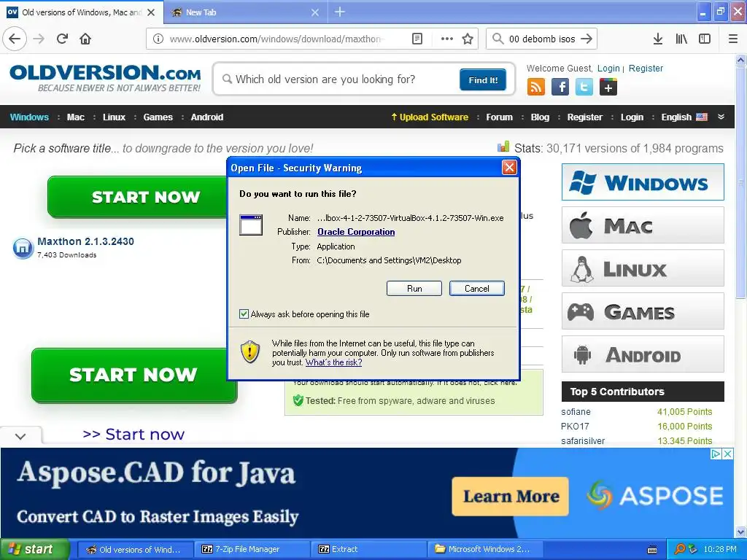Close the Aspose ad with X

727,454
